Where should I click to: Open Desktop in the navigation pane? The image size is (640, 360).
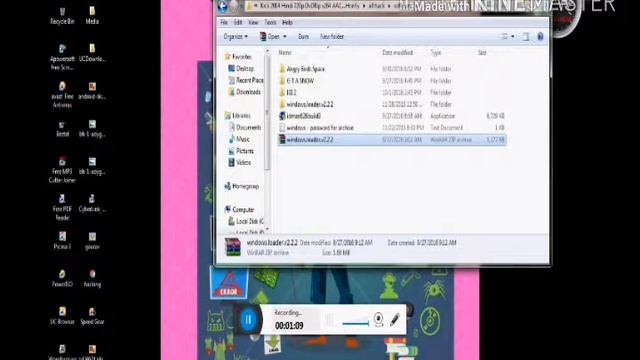242,69
